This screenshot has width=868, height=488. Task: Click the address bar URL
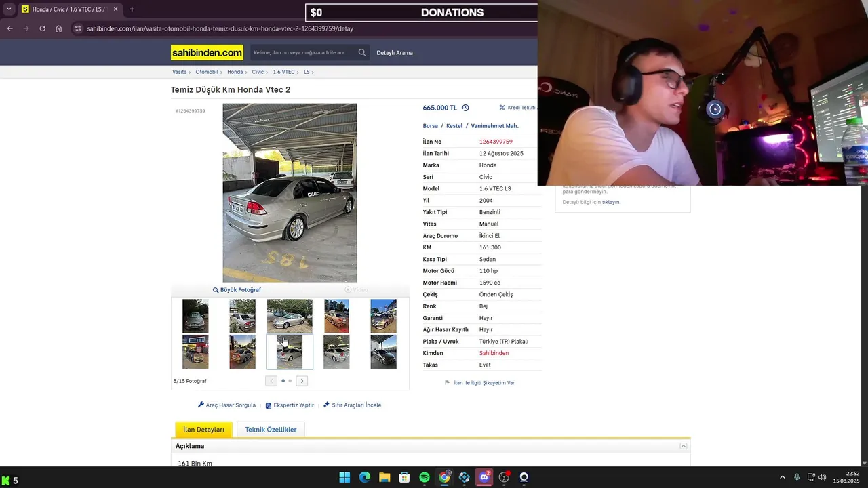coord(220,28)
